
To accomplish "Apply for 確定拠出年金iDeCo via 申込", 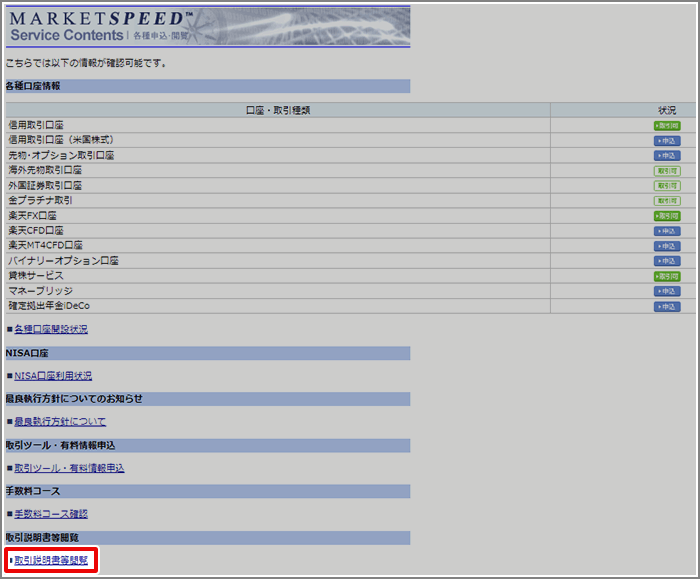I will point(667,307).
